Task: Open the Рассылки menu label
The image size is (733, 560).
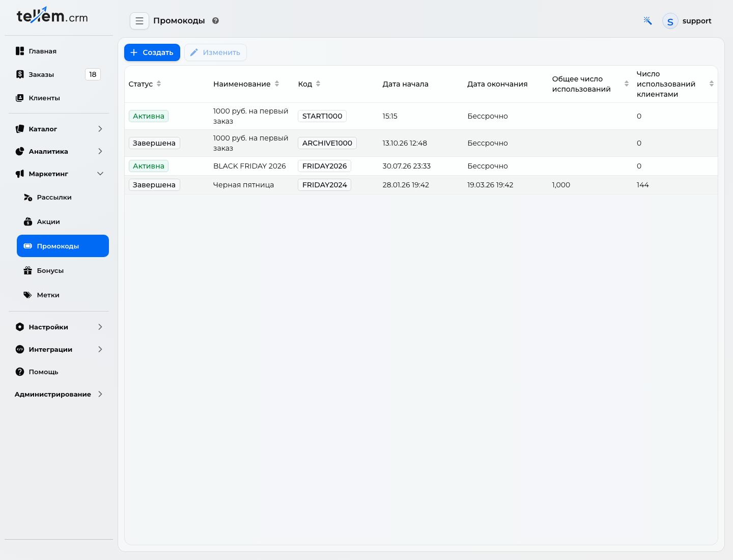Action: coord(54,197)
